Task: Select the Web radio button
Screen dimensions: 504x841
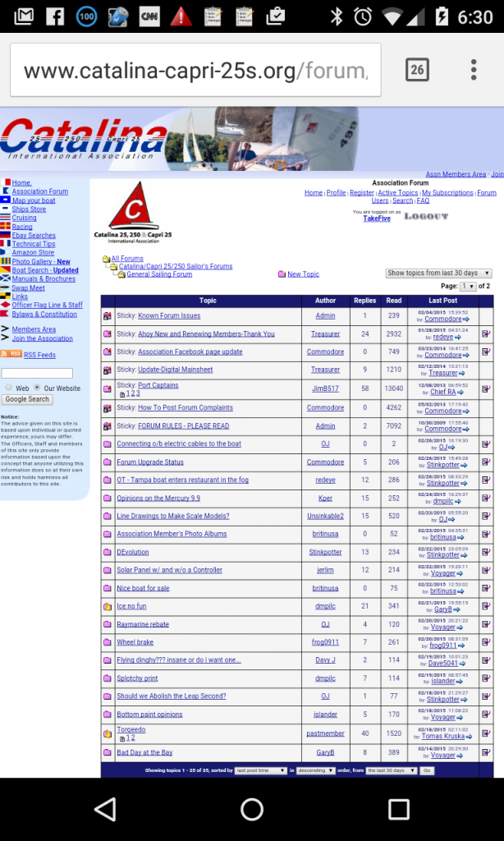Action: [x=9, y=388]
